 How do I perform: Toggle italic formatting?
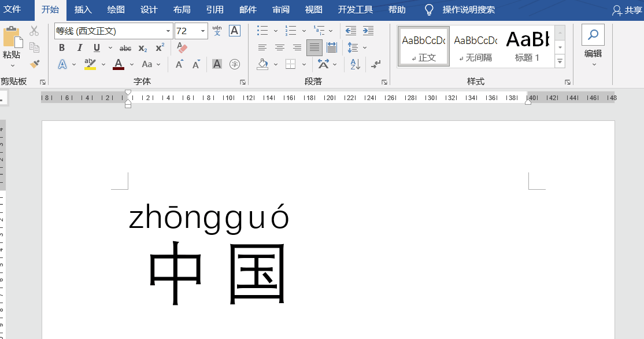pos(80,47)
